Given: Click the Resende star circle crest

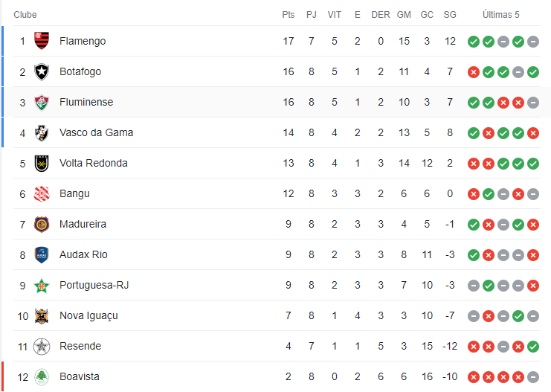Looking at the screenshot, I should coord(42,347).
